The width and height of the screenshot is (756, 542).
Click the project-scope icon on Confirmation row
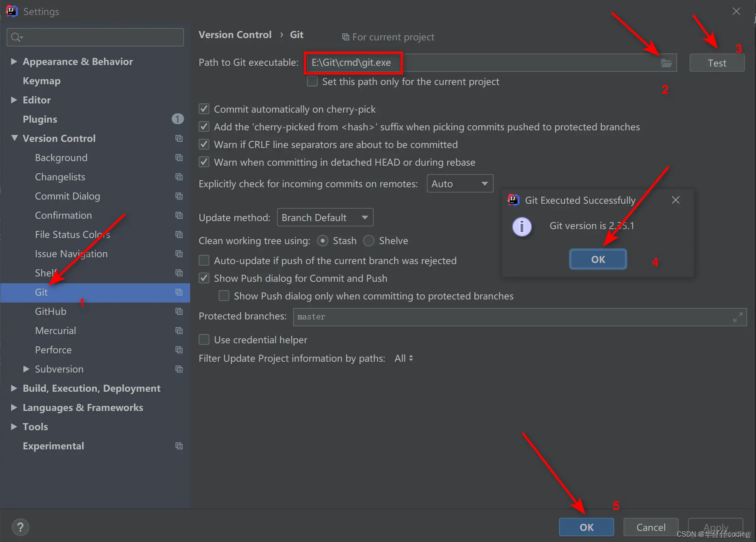click(179, 215)
